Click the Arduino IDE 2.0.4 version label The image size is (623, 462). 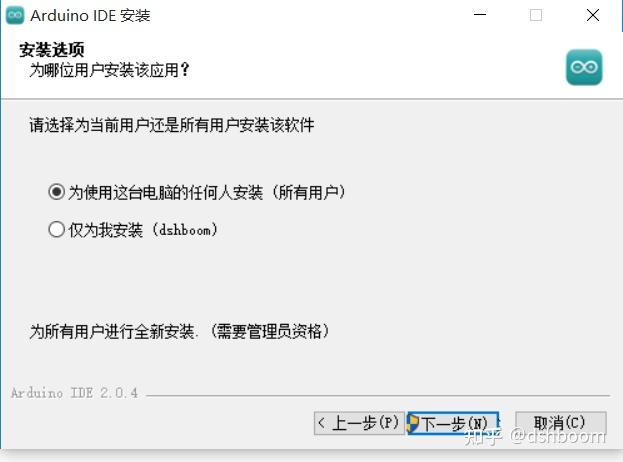pos(74,393)
